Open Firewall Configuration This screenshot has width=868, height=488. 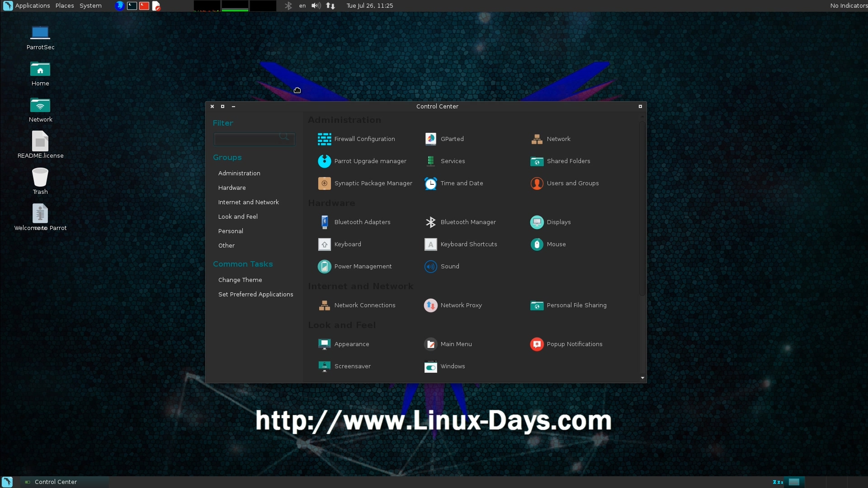tap(356, 139)
